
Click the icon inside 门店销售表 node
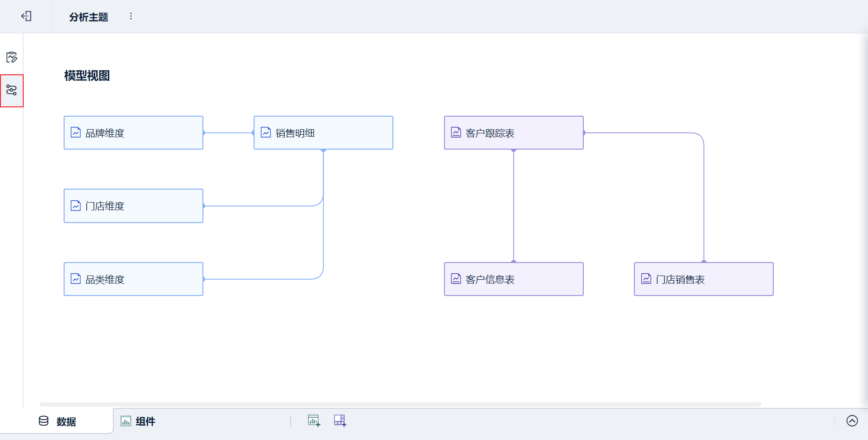tap(646, 278)
